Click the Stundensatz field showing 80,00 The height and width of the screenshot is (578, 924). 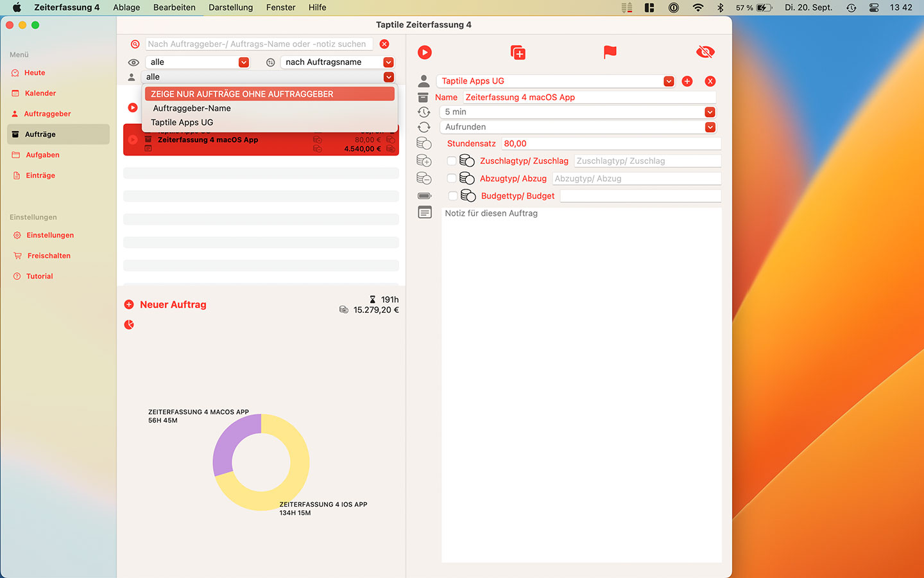pos(611,143)
